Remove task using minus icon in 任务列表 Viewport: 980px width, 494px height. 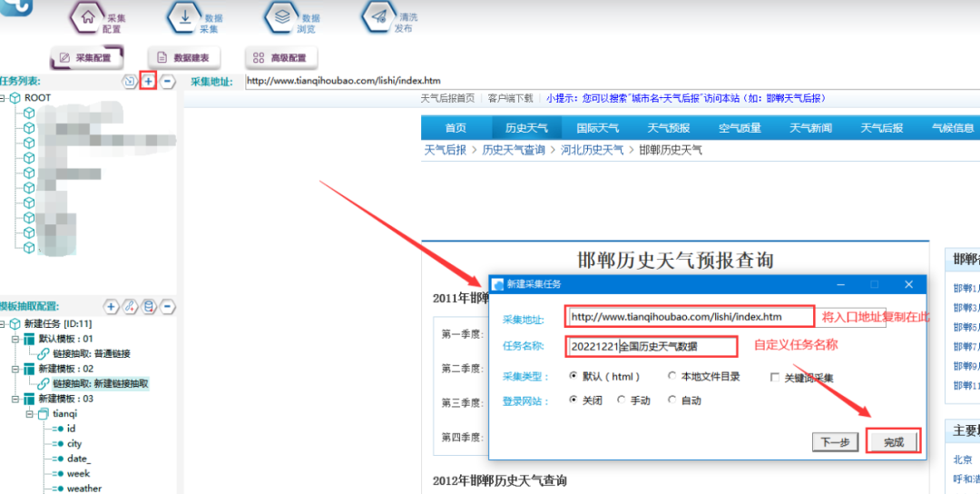pos(168,82)
